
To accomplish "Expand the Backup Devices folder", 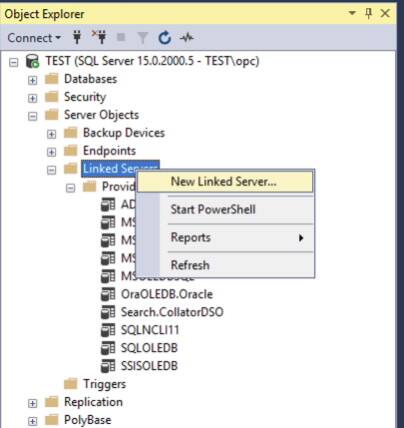I will (x=51, y=134).
